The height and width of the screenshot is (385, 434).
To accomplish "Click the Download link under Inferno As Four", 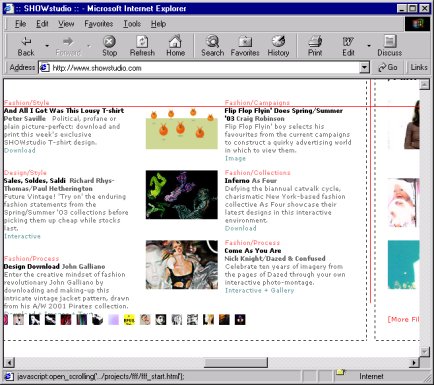I will [x=241, y=228].
